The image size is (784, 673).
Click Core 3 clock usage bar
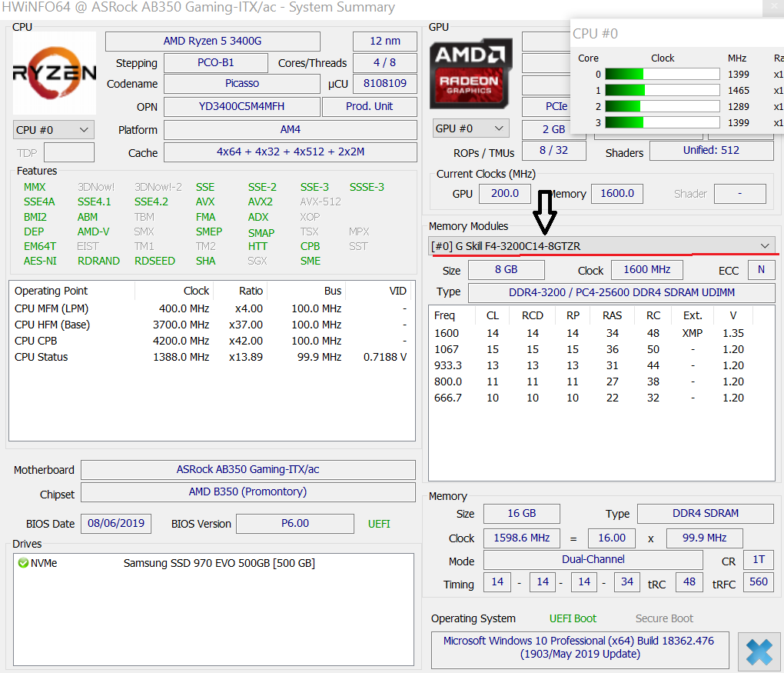click(x=662, y=122)
